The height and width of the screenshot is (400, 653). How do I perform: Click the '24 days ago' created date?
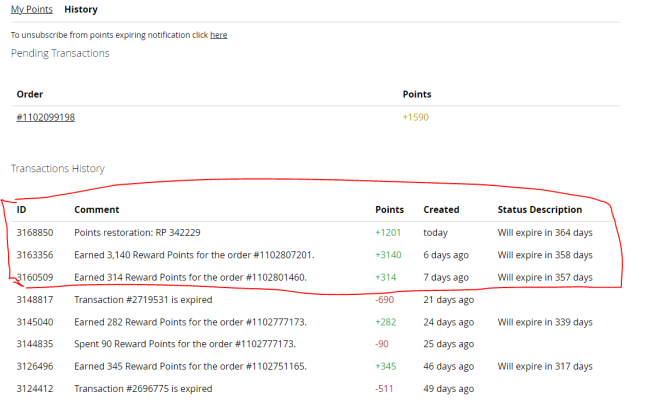[449, 322]
